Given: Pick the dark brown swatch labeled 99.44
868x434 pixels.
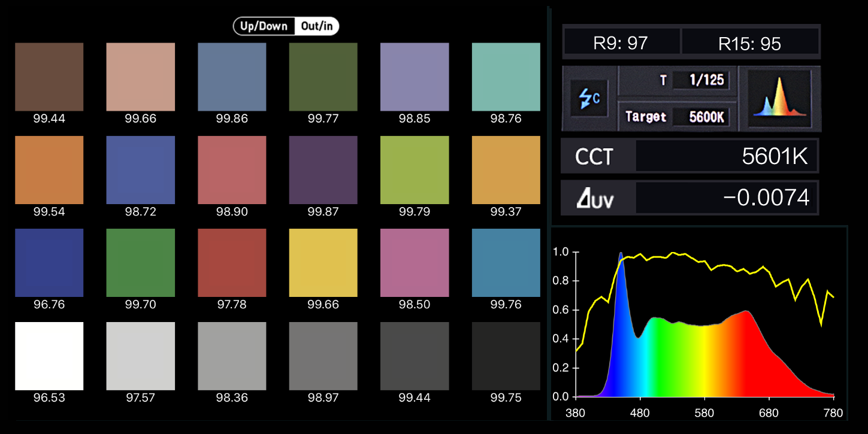Looking at the screenshot, I should click(x=49, y=77).
